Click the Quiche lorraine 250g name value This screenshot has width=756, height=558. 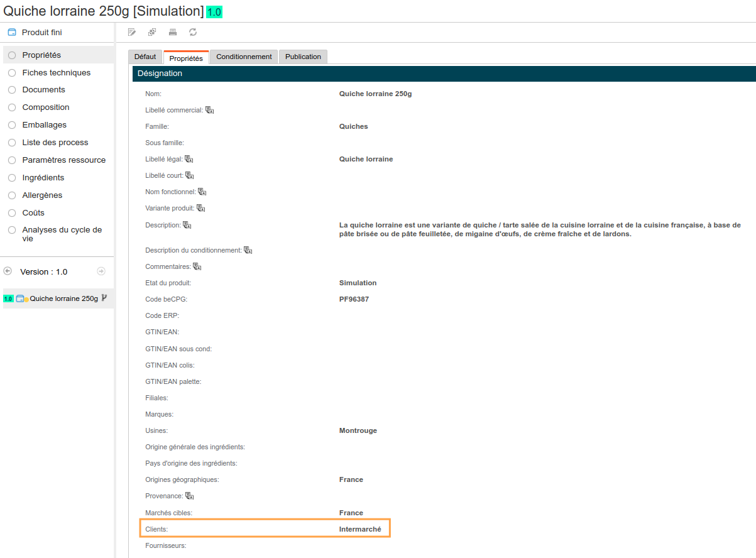tap(375, 94)
